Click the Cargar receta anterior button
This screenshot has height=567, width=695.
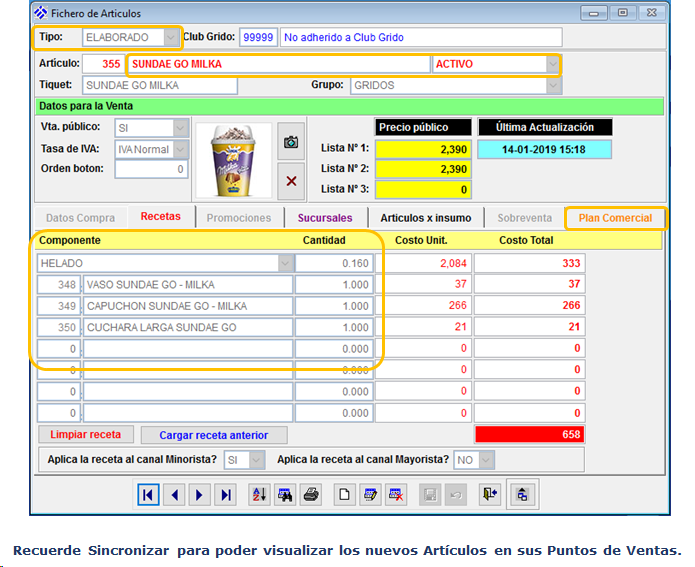point(214,435)
